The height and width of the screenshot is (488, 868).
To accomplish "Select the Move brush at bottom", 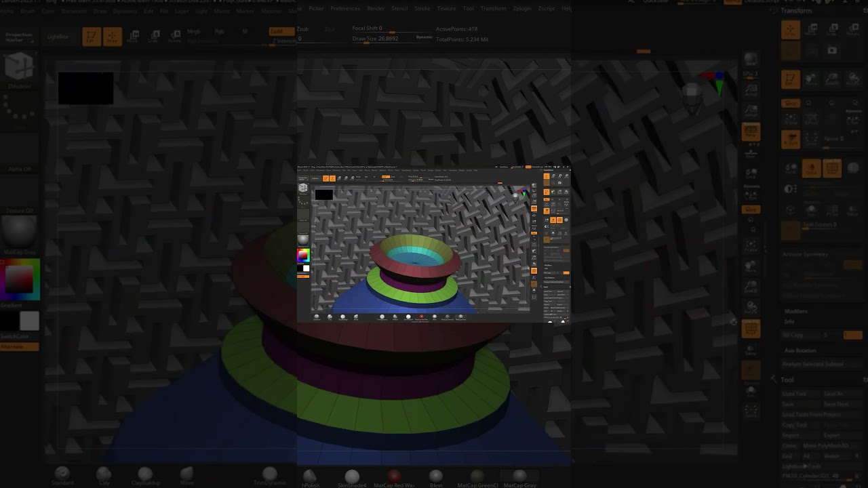I will pos(186,476).
